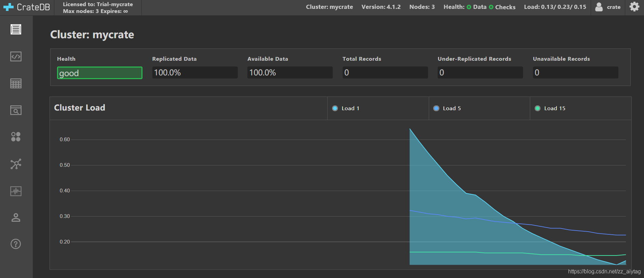Click the Health good status field
The image size is (644, 278).
coord(99,73)
